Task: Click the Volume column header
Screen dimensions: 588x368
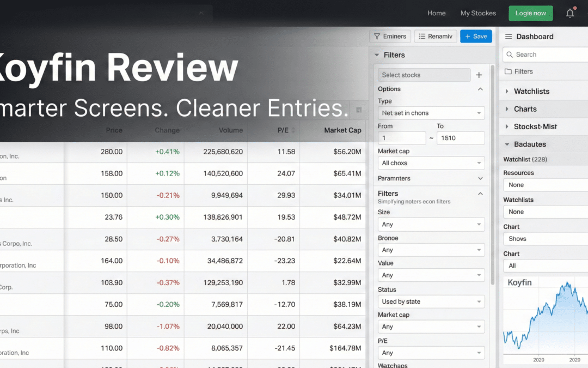Action: pyautogui.click(x=231, y=130)
